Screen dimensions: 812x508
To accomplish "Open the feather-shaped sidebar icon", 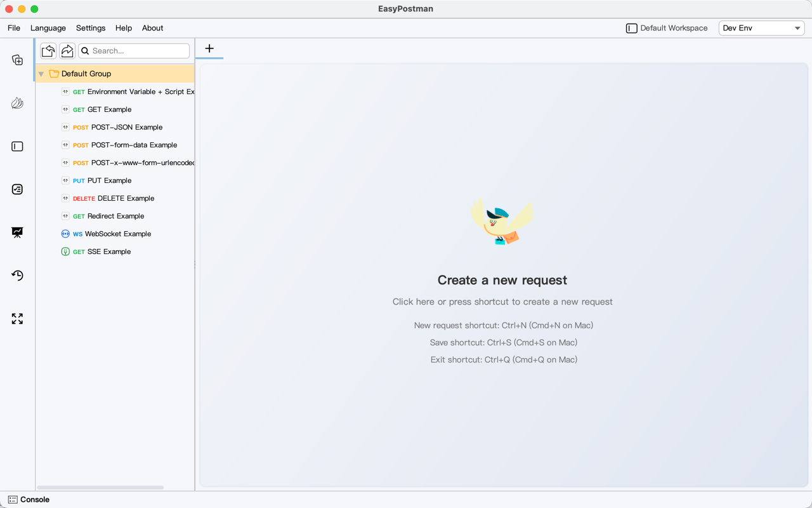I will 17,103.
